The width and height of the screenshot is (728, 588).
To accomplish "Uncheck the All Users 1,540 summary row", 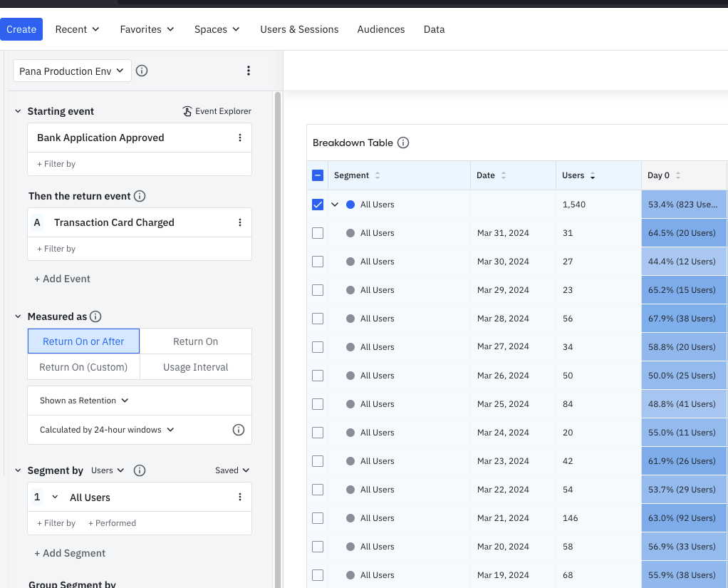I will 318,205.
